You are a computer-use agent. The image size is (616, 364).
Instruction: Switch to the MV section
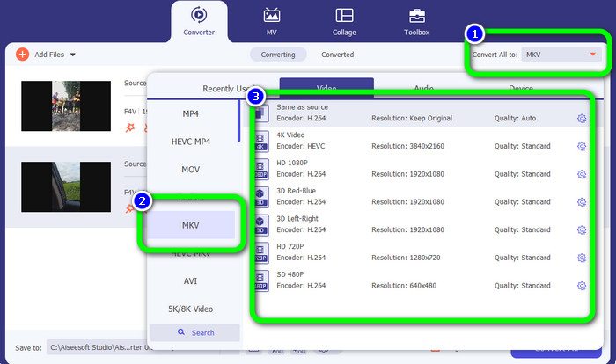click(x=272, y=22)
